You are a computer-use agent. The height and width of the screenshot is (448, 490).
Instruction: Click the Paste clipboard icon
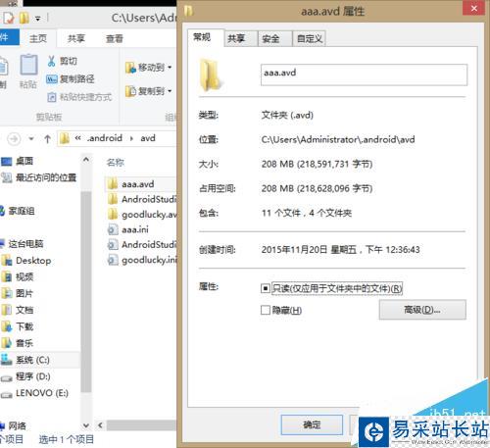(x=28, y=65)
